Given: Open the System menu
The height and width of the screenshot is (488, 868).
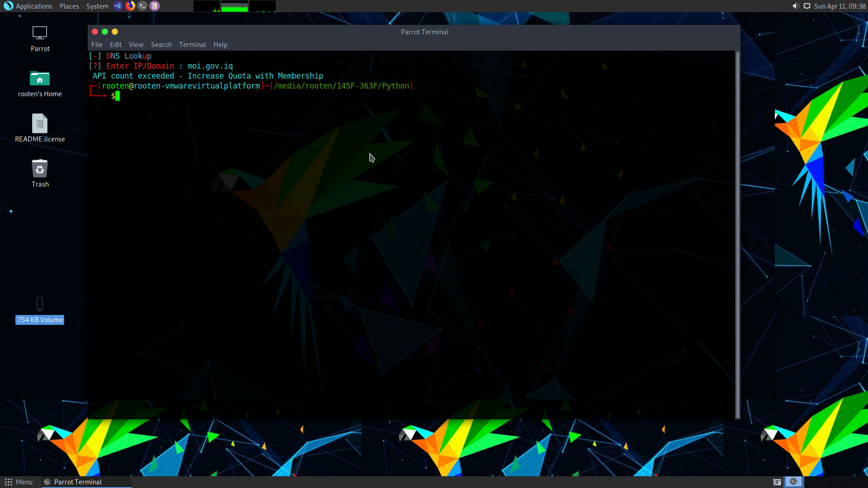Looking at the screenshot, I should click(97, 6).
